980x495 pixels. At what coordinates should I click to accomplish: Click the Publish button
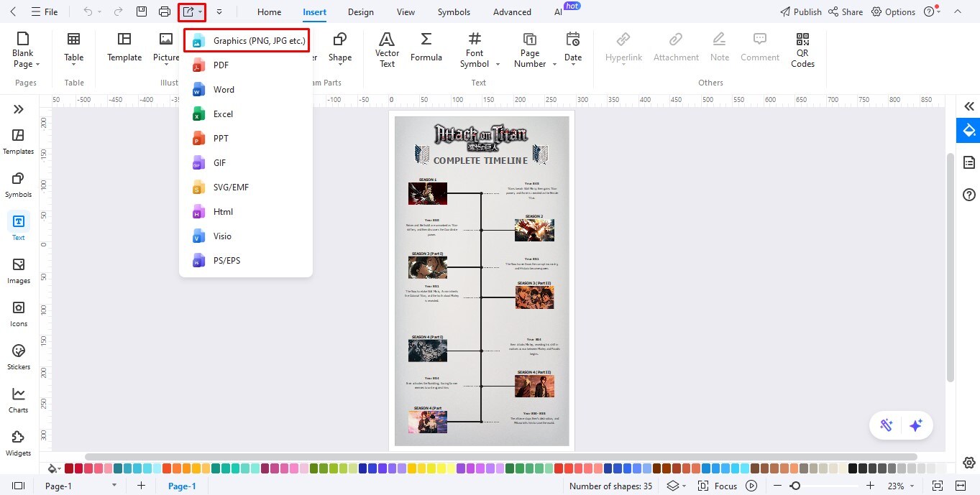point(801,11)
